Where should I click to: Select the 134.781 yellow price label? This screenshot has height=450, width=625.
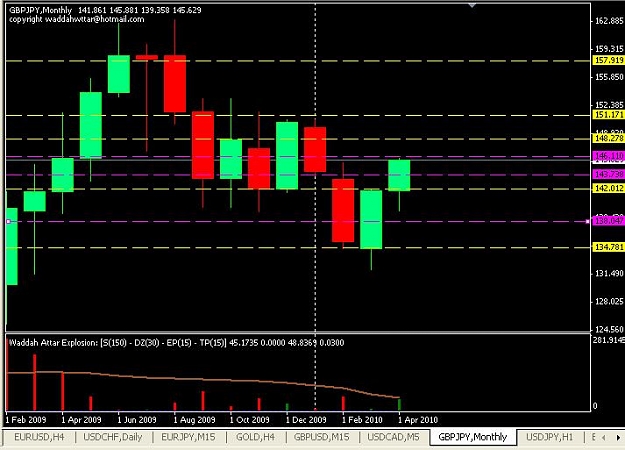(x=609, y=247)
